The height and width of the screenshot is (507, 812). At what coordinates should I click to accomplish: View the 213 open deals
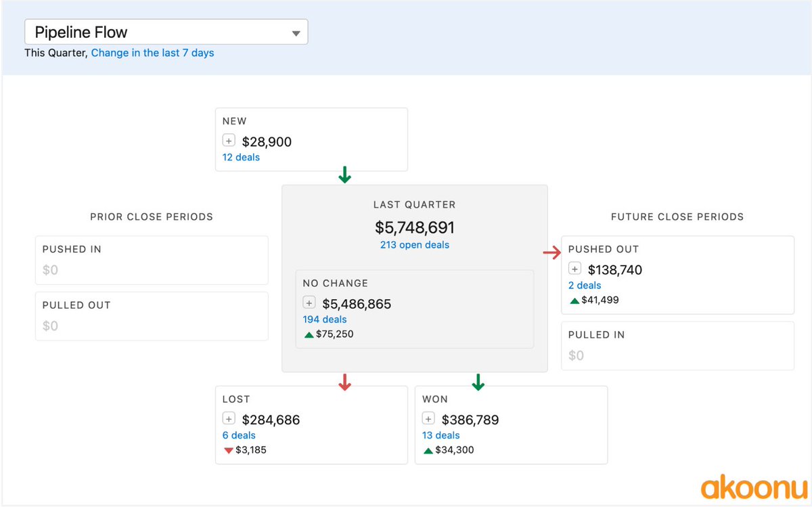[415, 244]
